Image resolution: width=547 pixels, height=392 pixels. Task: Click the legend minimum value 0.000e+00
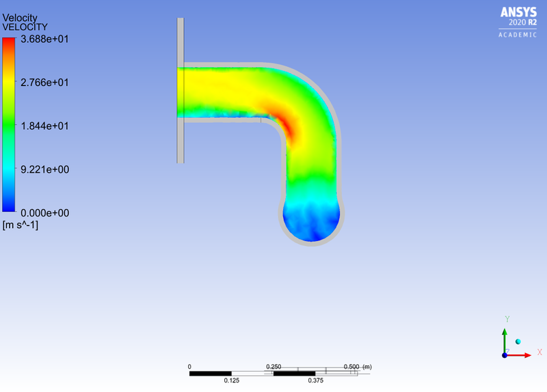(44, 213)
